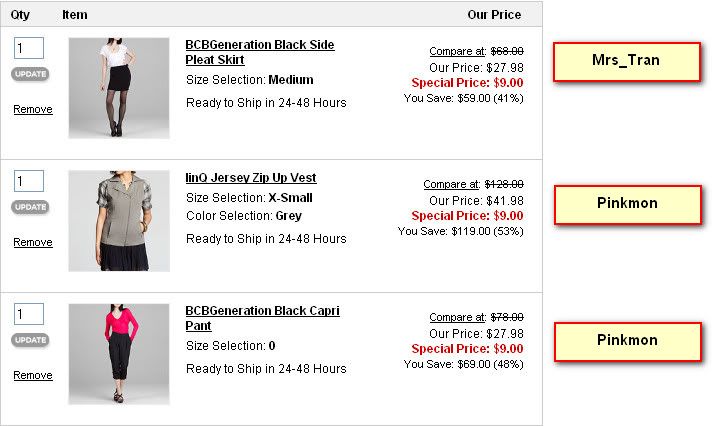Viewport: 721px width, 426px height.
Task: Open the Black Side Pleat Skirt product image
Action: 119,88
